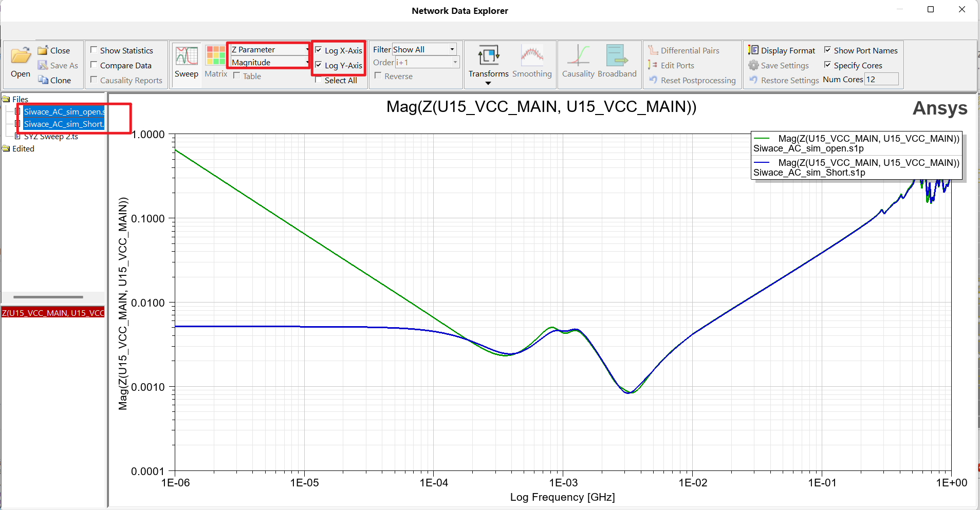Click the Clone text button
This screenshot has height=510, width=980.
coord(61,80)
